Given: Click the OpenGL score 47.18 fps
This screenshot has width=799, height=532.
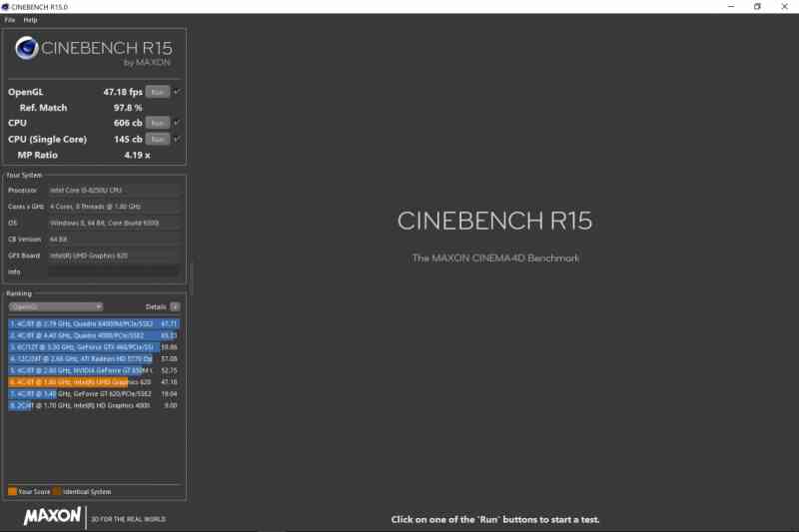Looking at the screenshot, I should pos(123,92).
